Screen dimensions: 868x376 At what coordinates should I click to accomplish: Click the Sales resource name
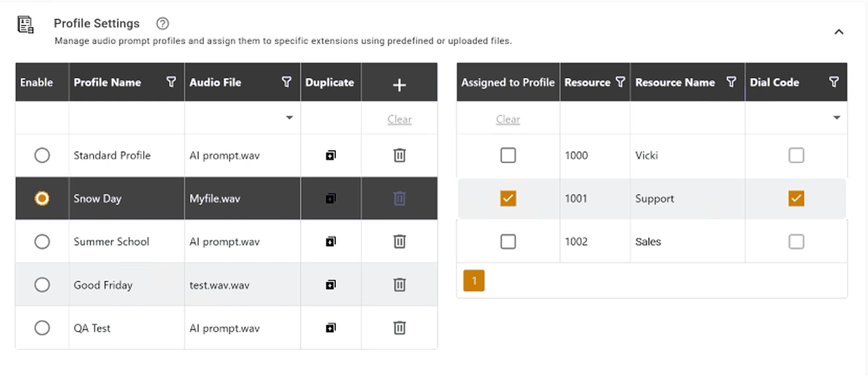[648, 242]
